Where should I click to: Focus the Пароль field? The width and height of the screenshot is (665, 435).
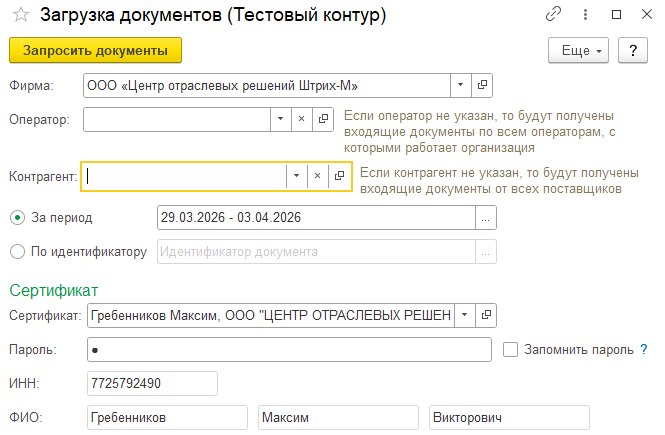coord(289,349)
